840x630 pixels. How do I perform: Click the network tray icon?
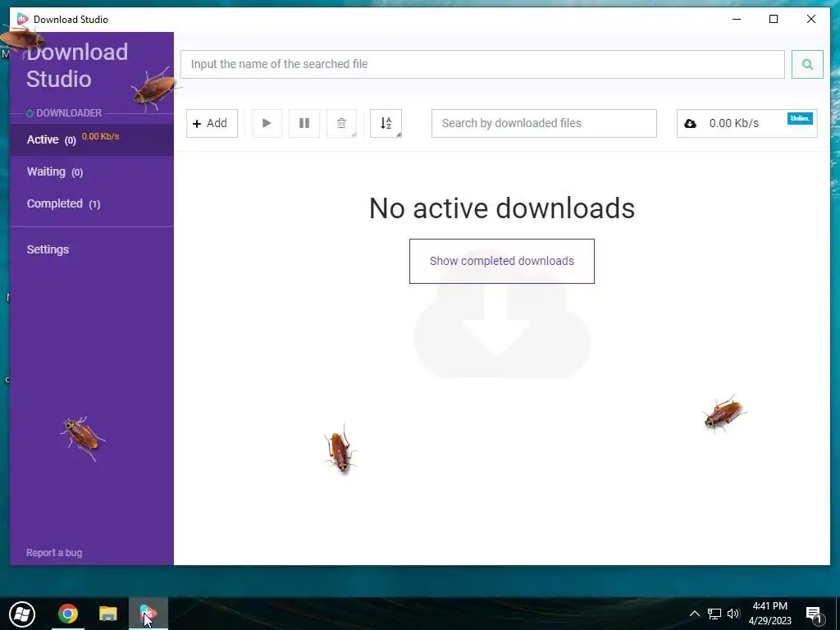pyautogui.click(x=714, y=614)
